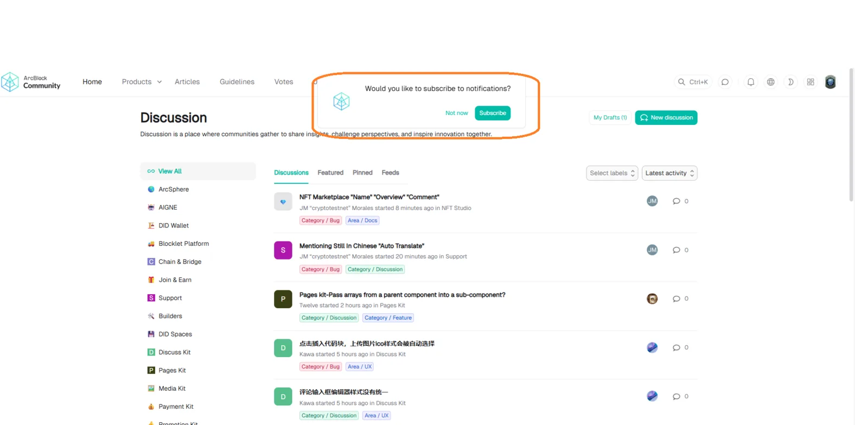Toggle dark mode with the moon icon
Viewport: 868px width, 425px height.
[x=790, y=82]
